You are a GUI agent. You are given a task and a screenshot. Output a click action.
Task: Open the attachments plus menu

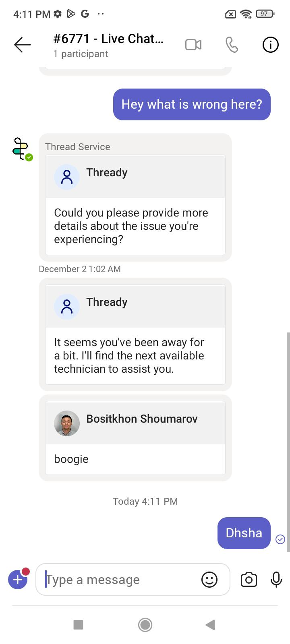tap(18, 580)
